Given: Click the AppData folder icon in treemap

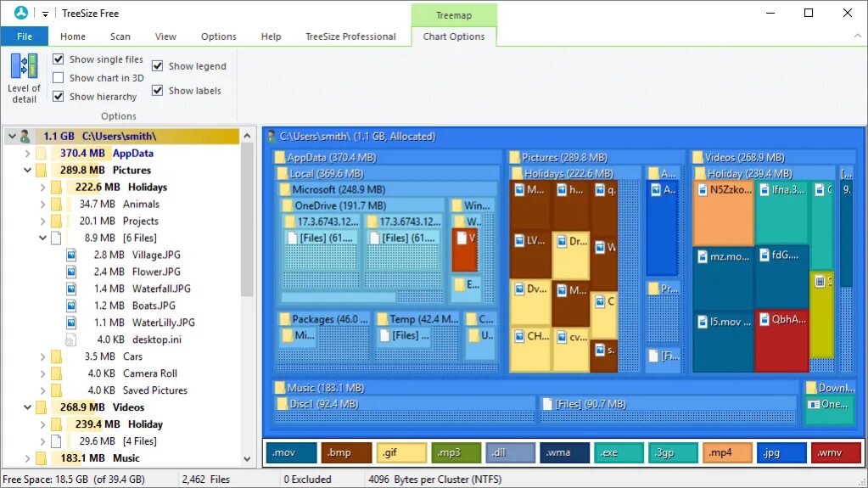Looking at the screenshot, I should [279, 157].
